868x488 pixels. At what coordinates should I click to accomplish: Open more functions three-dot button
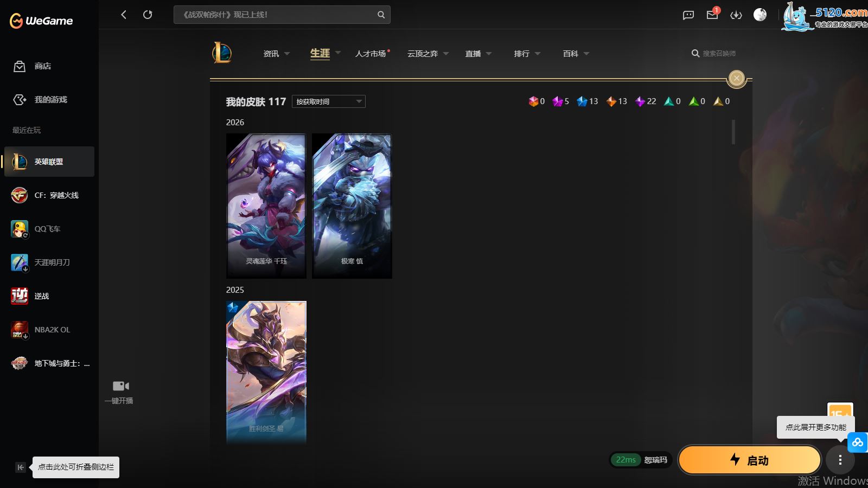point(840,460)
